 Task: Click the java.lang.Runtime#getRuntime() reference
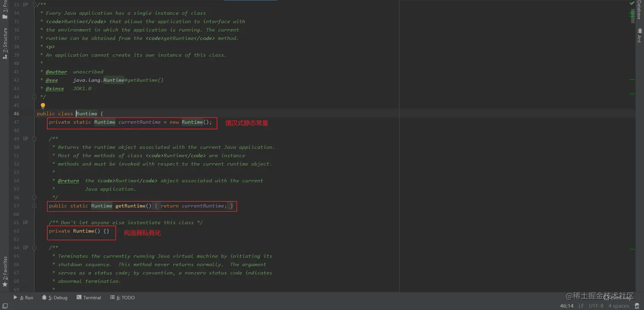(118, 80)
